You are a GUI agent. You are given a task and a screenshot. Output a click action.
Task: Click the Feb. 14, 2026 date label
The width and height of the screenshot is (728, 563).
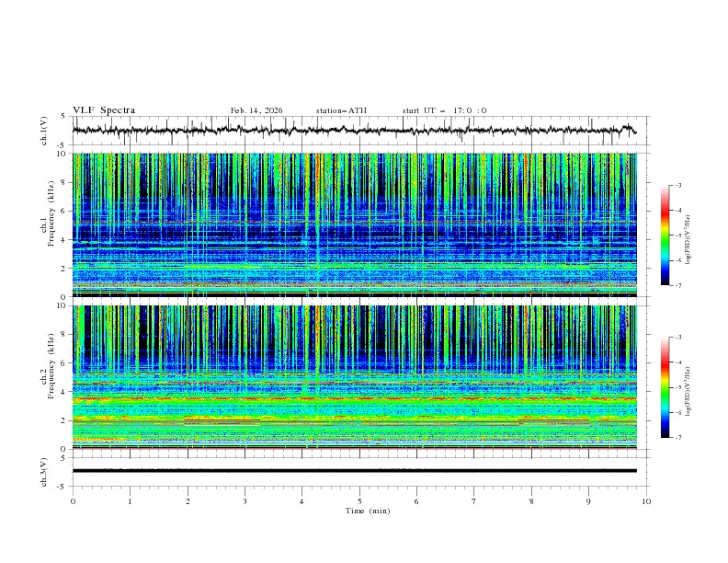click(x=256, y=110)
